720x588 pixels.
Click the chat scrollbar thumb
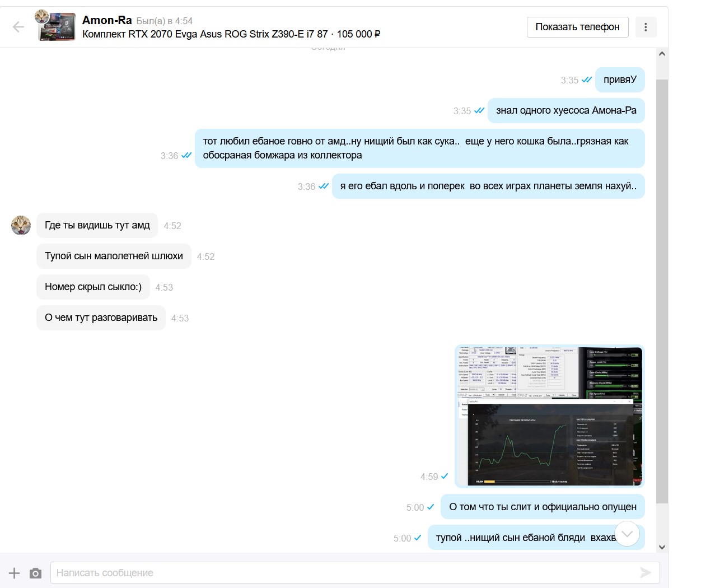click(x=662, y=291)
